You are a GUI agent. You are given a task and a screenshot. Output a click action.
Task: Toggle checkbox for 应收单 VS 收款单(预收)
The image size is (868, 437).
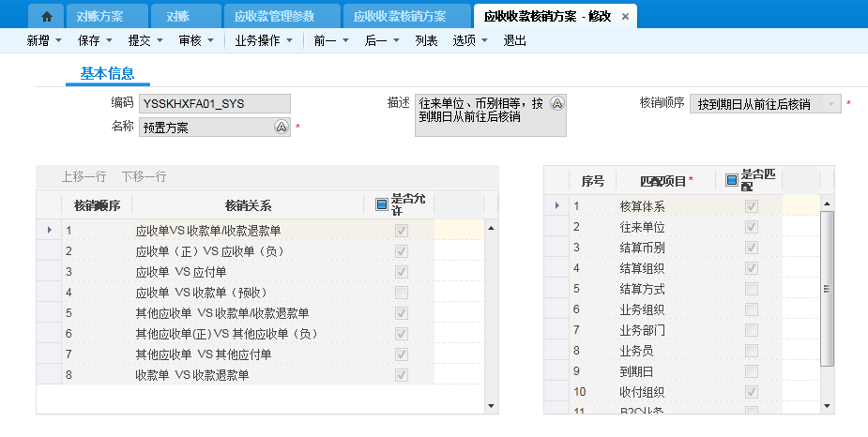(402, 293)
